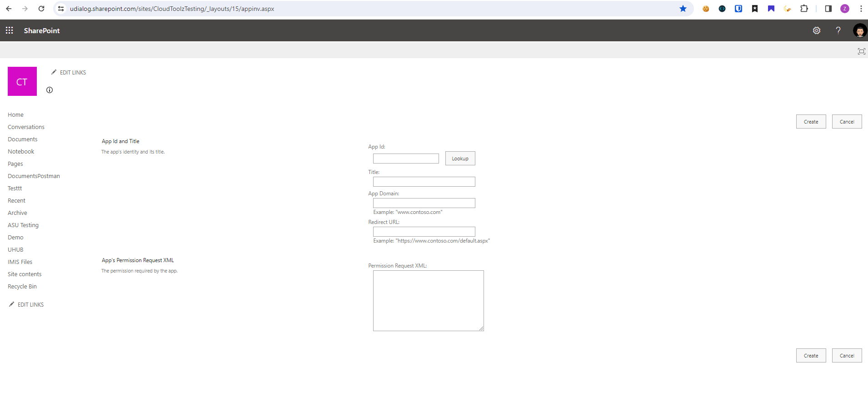Screen dimensions: 868x417
Task: Bookmark this page with star icon
Action: (x=683, y=9)
